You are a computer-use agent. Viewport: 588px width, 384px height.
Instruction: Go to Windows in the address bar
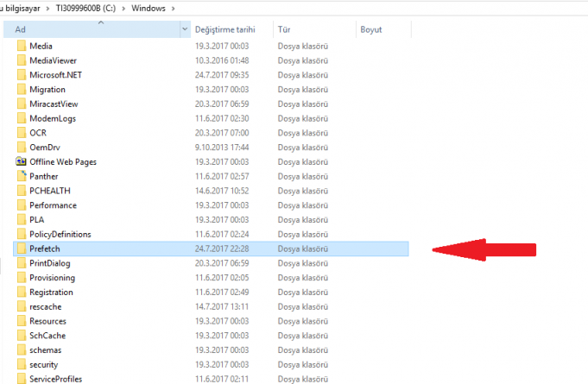tap(149, 9)
